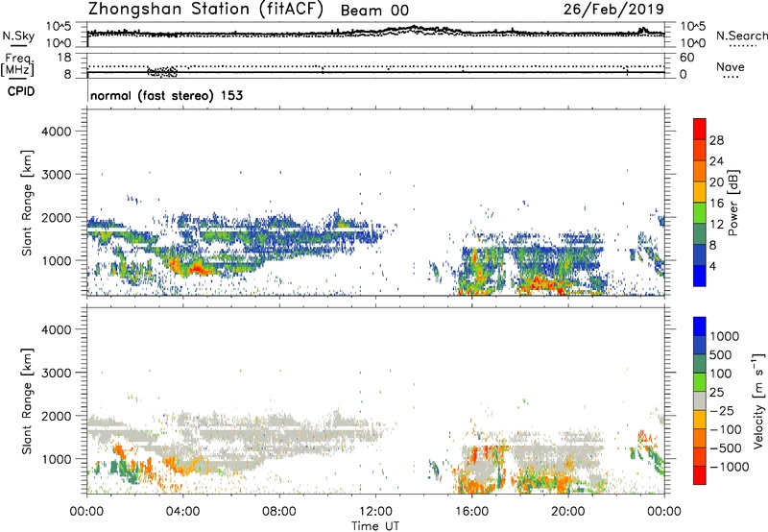
Task: Click the strong red echo near 04:30 in power panel
Action: [x=197, y=268]
